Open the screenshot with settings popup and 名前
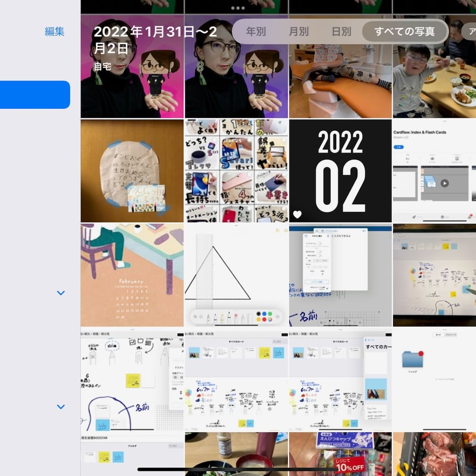The image size is (476, 476). point(340,275)
